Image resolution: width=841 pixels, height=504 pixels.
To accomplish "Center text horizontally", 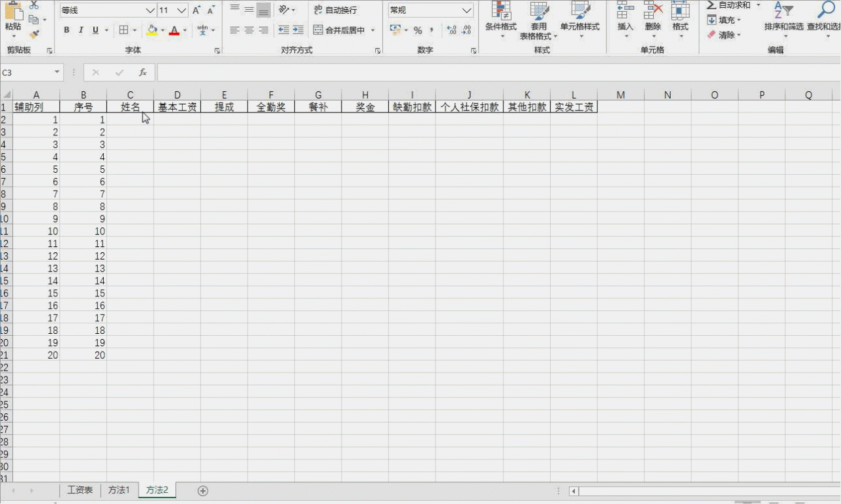I will click(249, 30).
